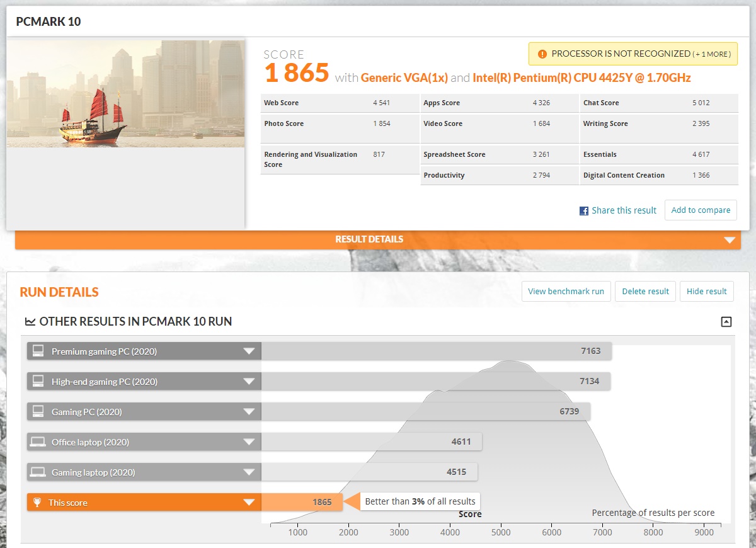The width and height of the screenshot is (756, 548).
Task: Click Rendering and Visualization Score label
Action: [311, 159]
